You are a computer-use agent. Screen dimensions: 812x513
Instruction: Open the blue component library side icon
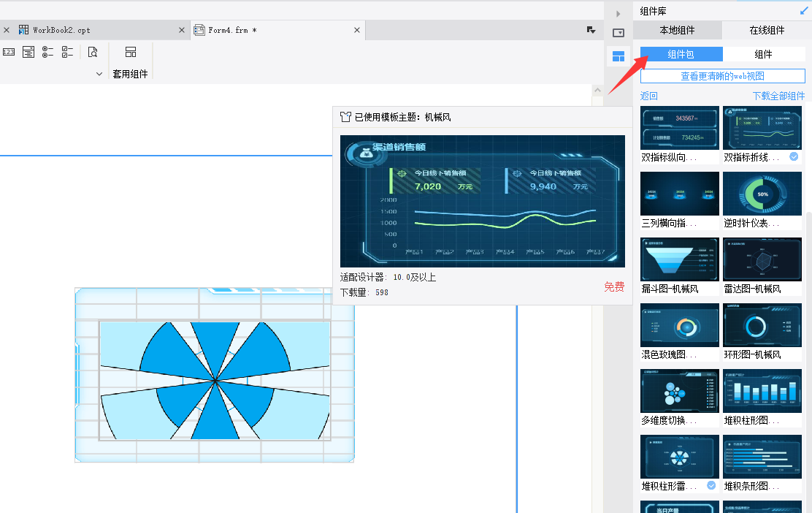click(618, 56)
